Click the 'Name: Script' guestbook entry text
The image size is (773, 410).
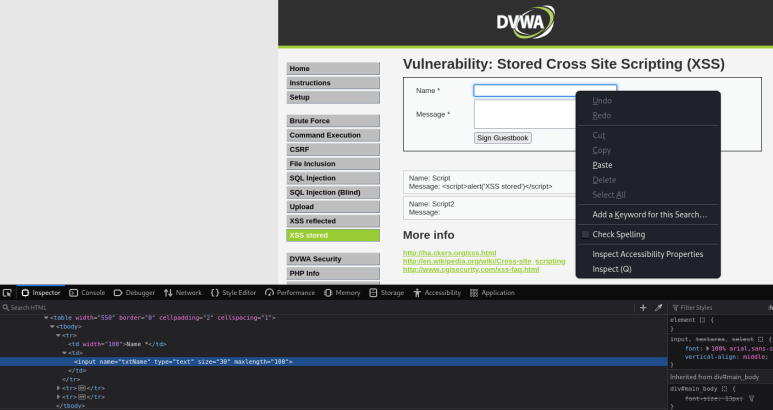pyautogui.click(x=429, y=178)
